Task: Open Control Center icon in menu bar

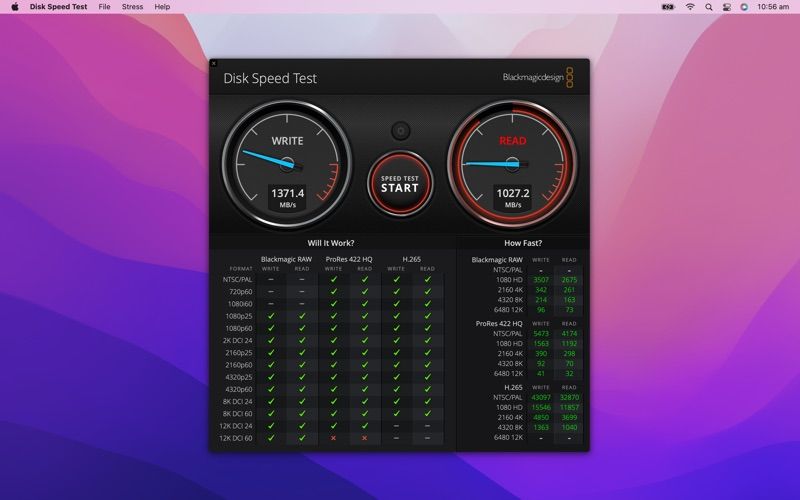Action: 727,7
